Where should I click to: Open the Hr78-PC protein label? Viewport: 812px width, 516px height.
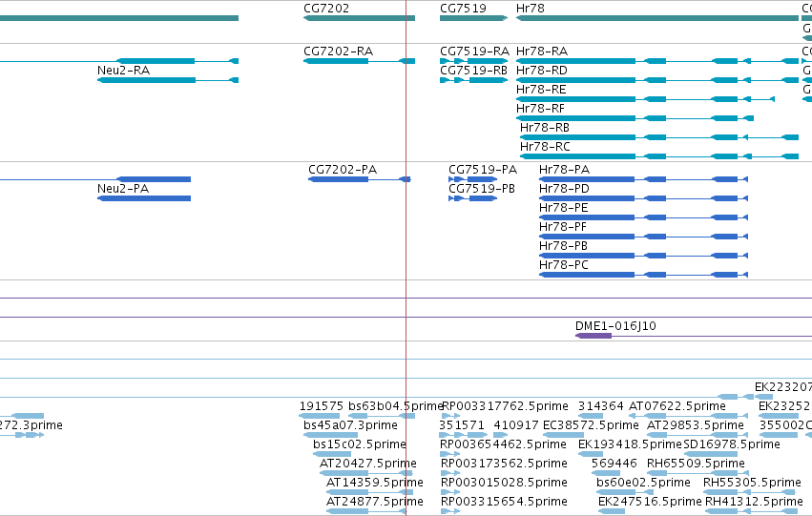(563, 265)
